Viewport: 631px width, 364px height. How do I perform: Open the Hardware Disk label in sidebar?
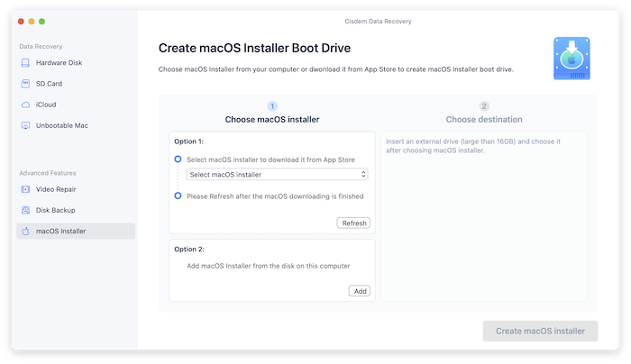(58, 63)
